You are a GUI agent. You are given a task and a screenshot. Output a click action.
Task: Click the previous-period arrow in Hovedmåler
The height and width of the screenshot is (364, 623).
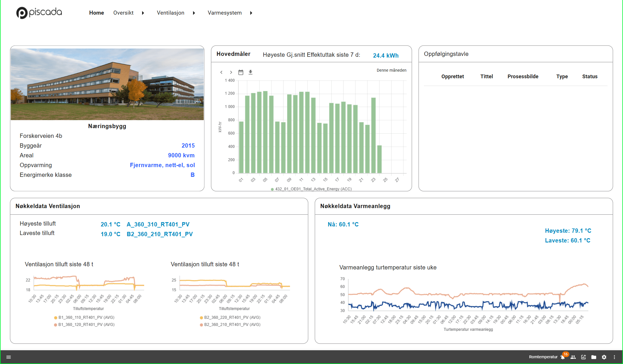(221, 72)
